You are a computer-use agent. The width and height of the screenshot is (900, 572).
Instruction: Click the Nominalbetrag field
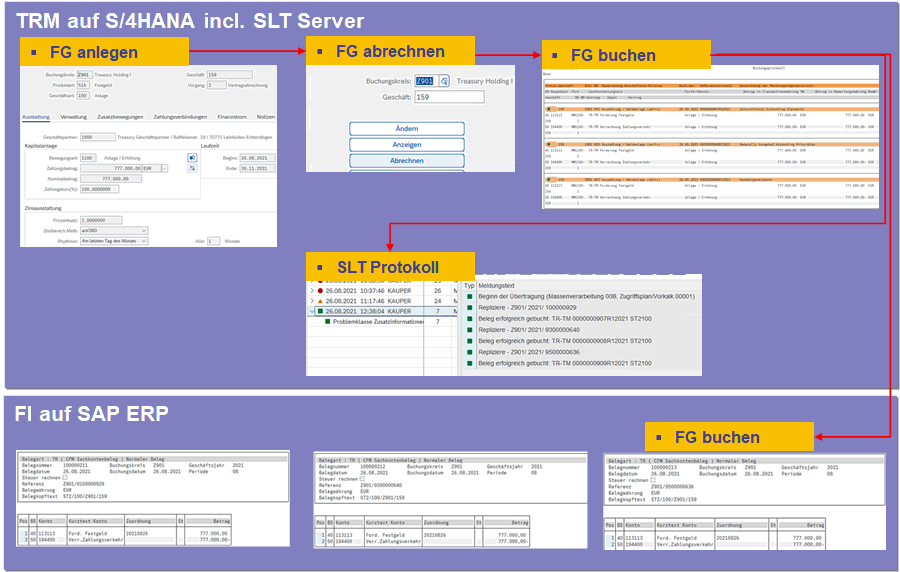coord(111,178)
